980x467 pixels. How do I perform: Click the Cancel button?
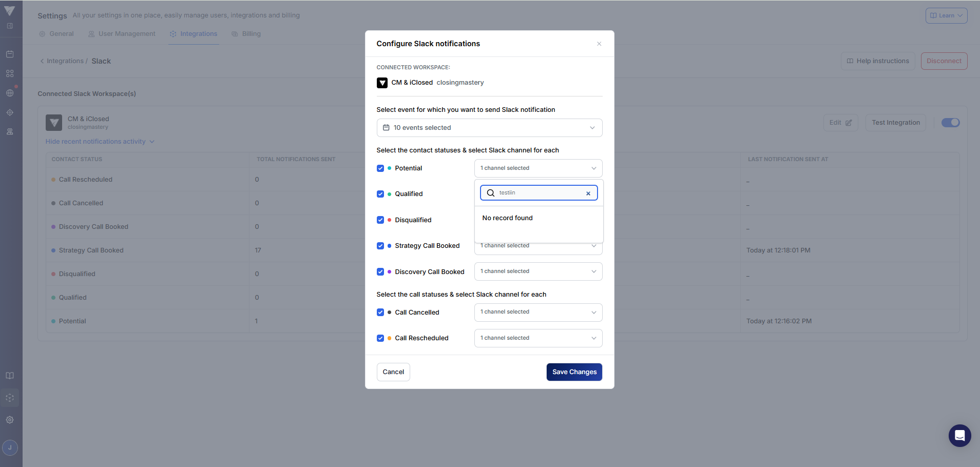[393, 372]
